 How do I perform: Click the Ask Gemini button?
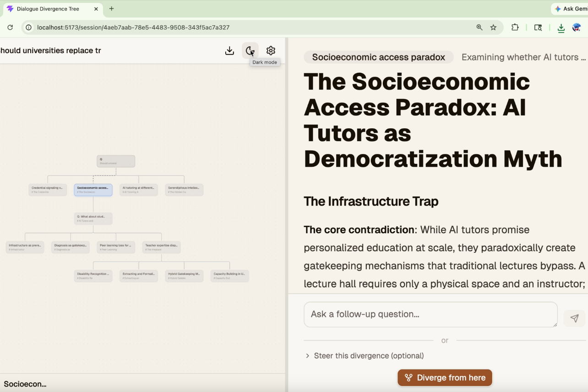point(570,9)
